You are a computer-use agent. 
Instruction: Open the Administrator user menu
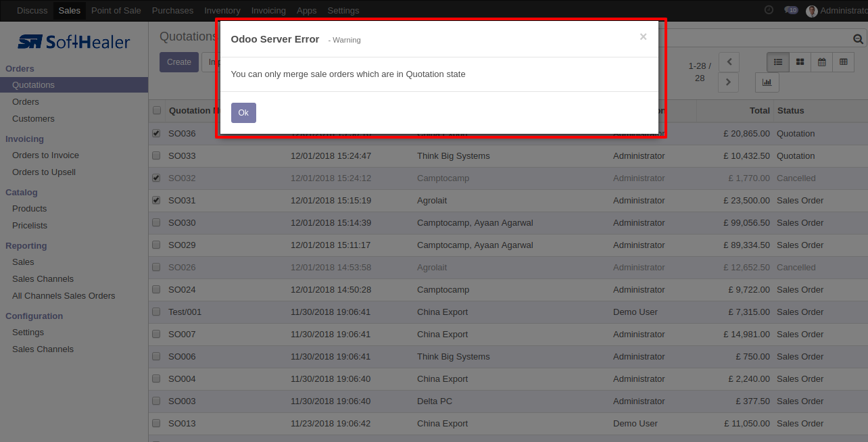[837, 11]
